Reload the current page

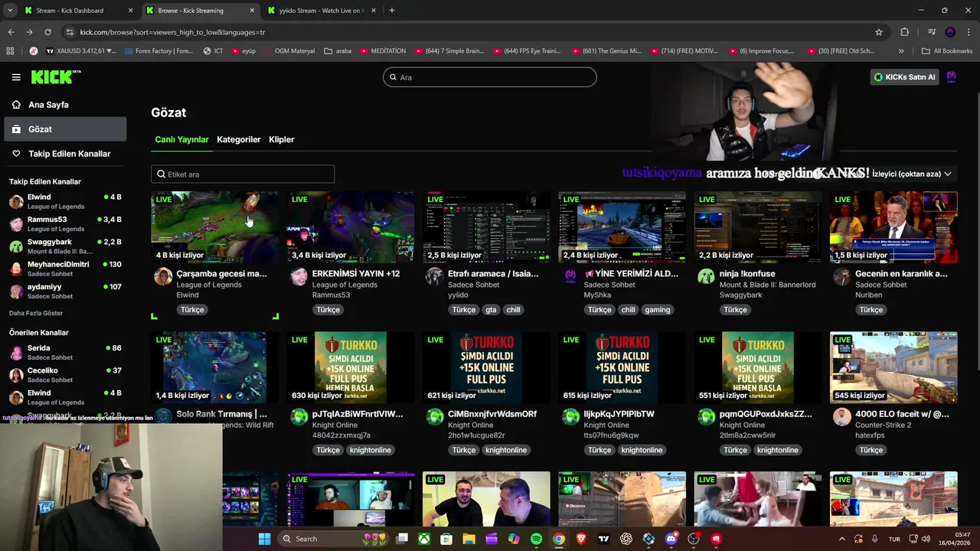(47, 32)
